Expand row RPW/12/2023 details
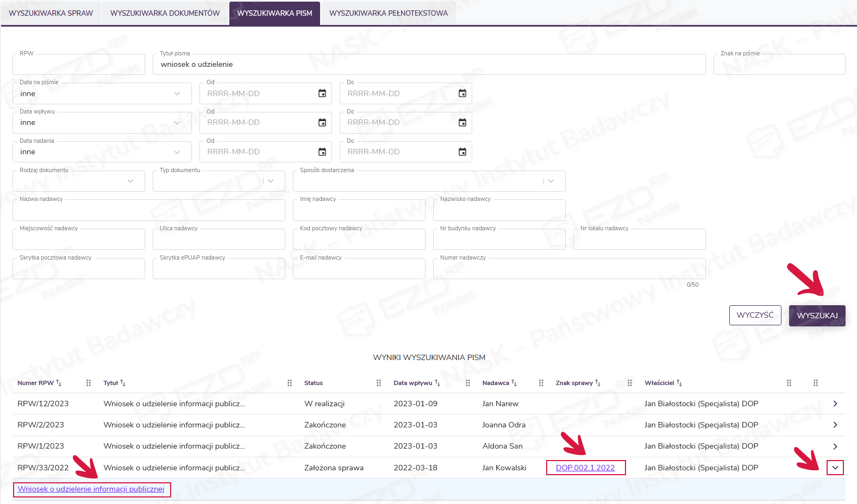857x504 pixels. pyautogui.click(x=835, y=404)
